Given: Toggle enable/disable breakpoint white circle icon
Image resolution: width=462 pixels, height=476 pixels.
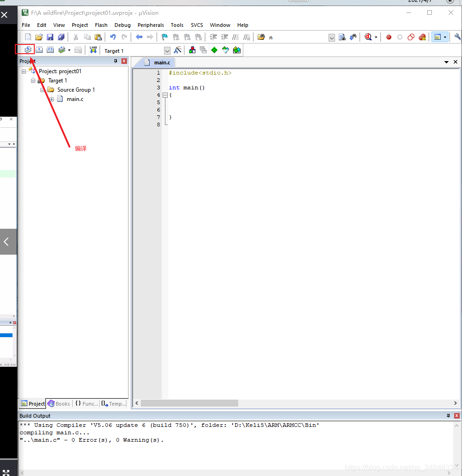Looking at the screenshot, I should coord(400,37).
